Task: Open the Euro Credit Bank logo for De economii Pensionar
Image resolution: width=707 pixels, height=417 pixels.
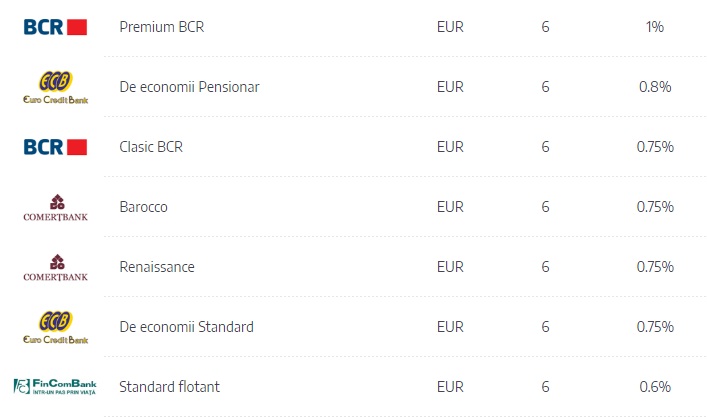Action: coord(55,87)
